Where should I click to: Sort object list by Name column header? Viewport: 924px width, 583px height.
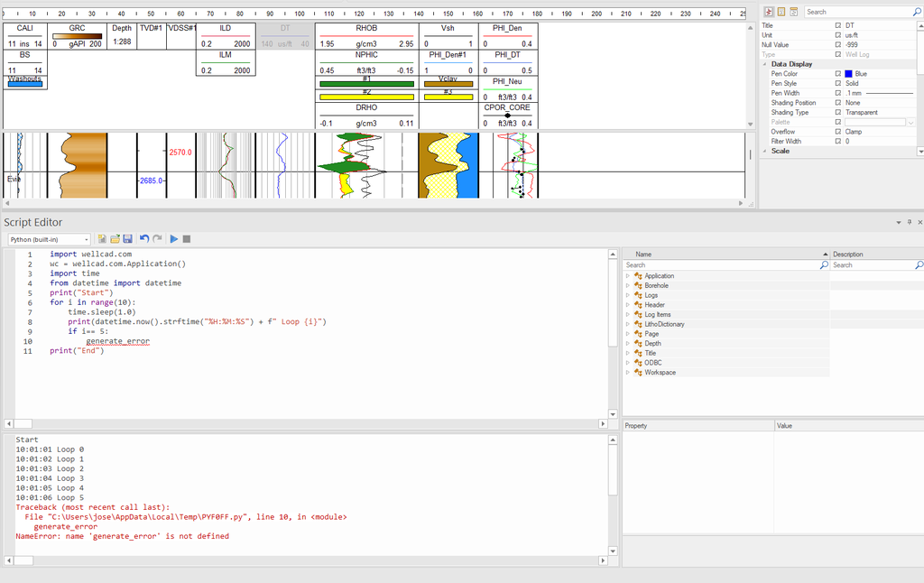pyautogui.click(x=642, y=254)
